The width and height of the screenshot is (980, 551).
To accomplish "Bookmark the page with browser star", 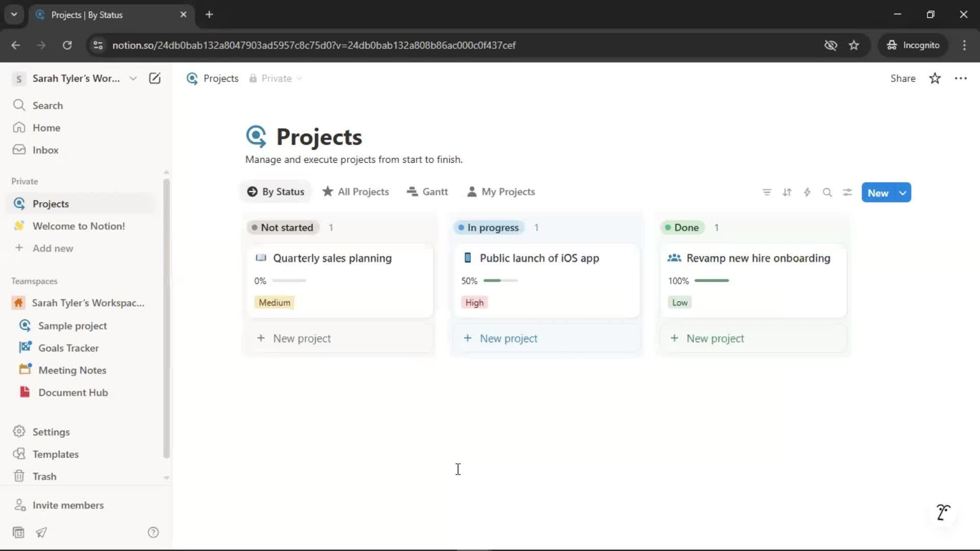I will coord(854,45).
